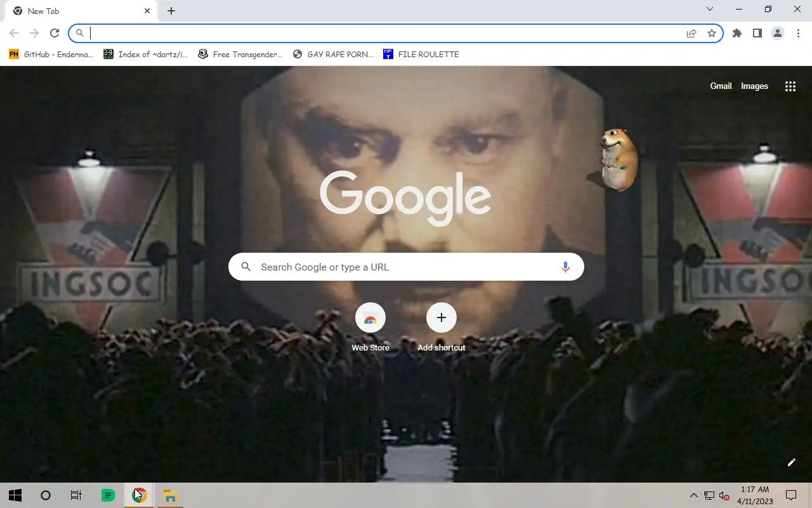Screen dimensions: 812x508
Task: Customize this page with pencil icon
Action: click(x=791, y=462)
